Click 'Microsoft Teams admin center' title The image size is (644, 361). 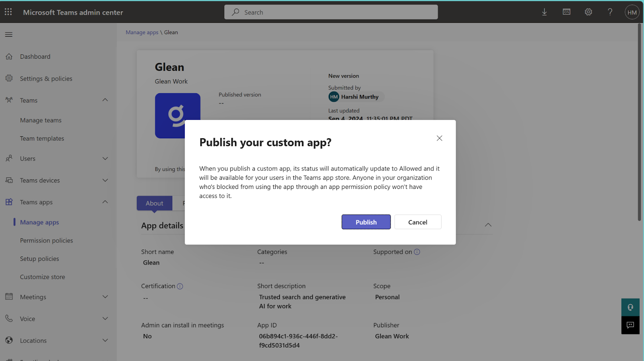pyautogui.click(x=73, y=12)
